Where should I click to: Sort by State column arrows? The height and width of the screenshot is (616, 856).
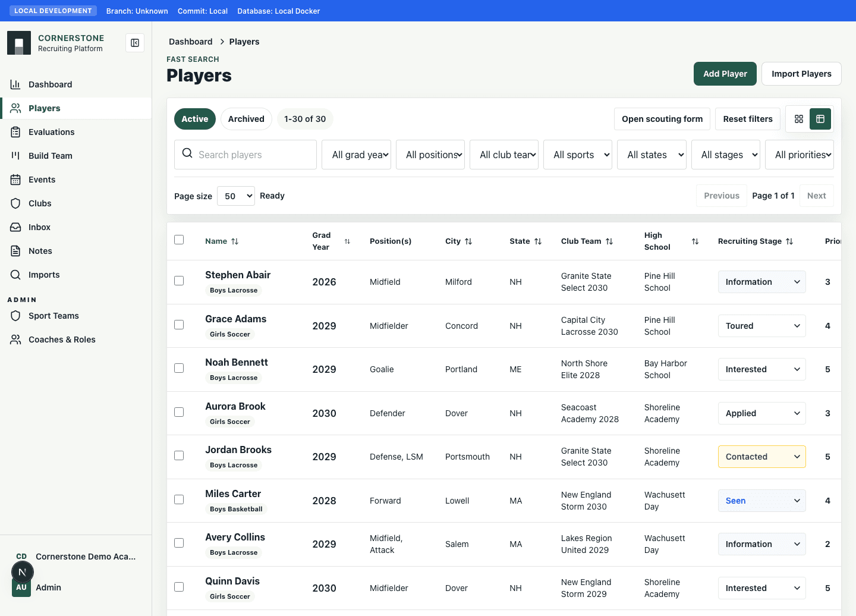tap(538, 241)
